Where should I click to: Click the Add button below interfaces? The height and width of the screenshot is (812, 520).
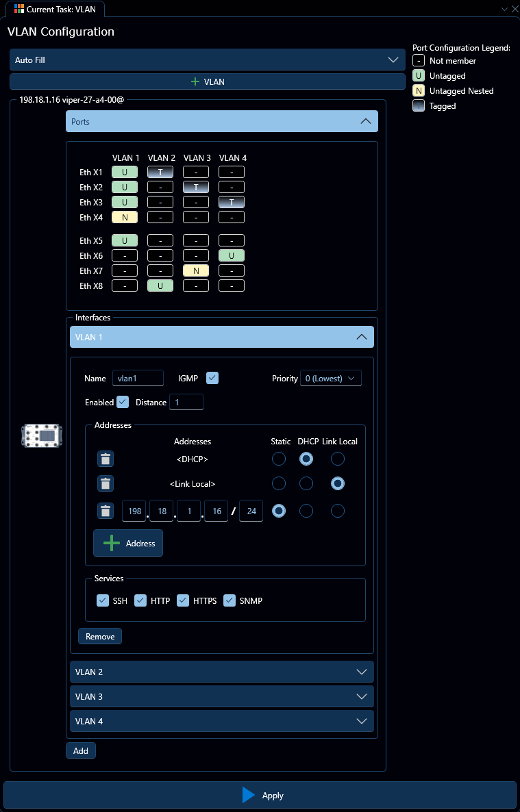81,750
